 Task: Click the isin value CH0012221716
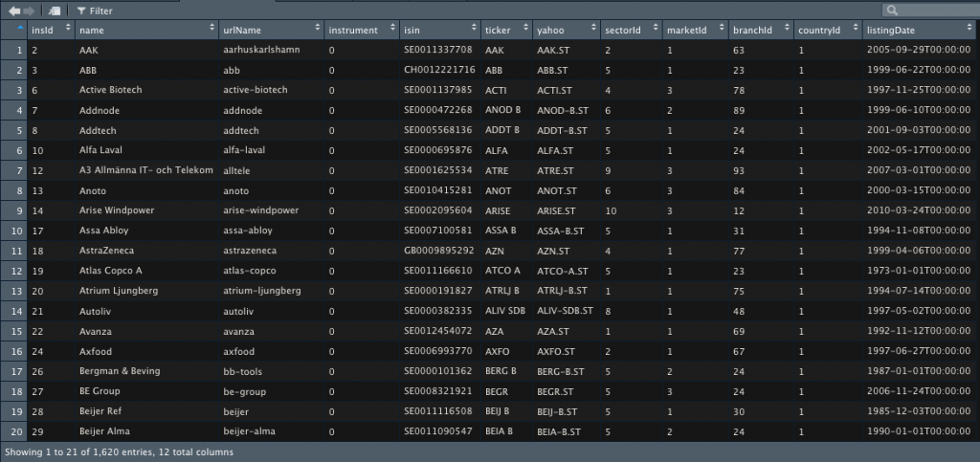pos(439,70)
